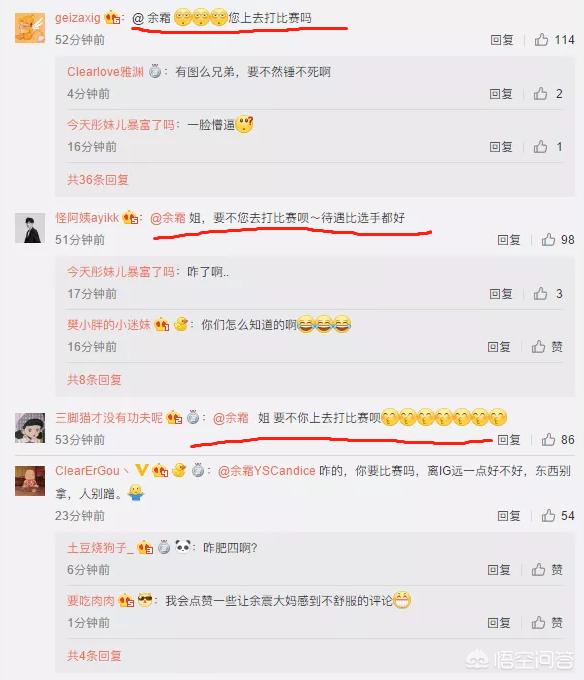This screenshot has height=680, width=584.
Task: Click 赞 on 樊小胖的小迷妹's reply
Action: click(547, 347)
